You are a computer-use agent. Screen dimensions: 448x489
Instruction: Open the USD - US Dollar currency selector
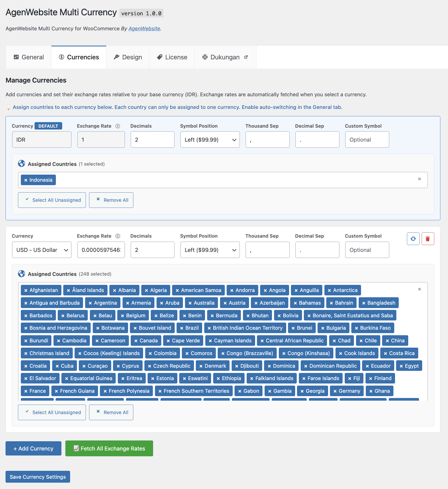(x=41, y=250)
